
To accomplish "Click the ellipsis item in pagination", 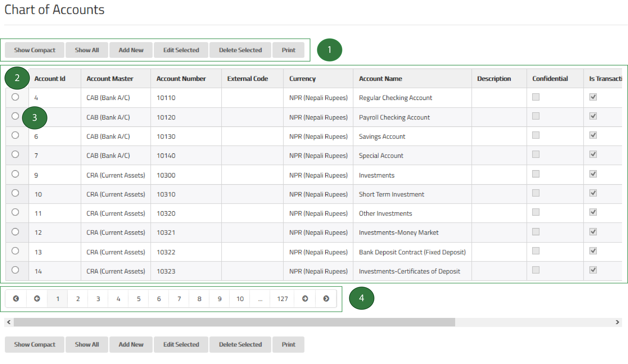I will (260, 298).
